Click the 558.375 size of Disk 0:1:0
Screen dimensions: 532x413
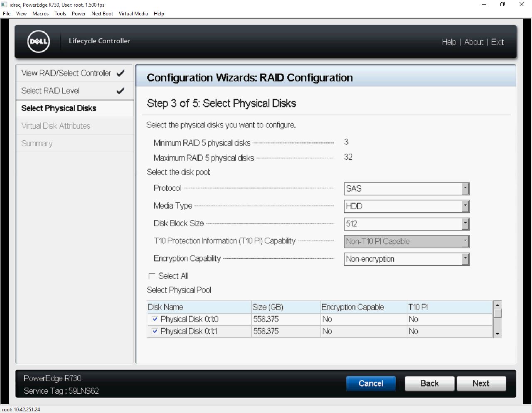(266, 319)
